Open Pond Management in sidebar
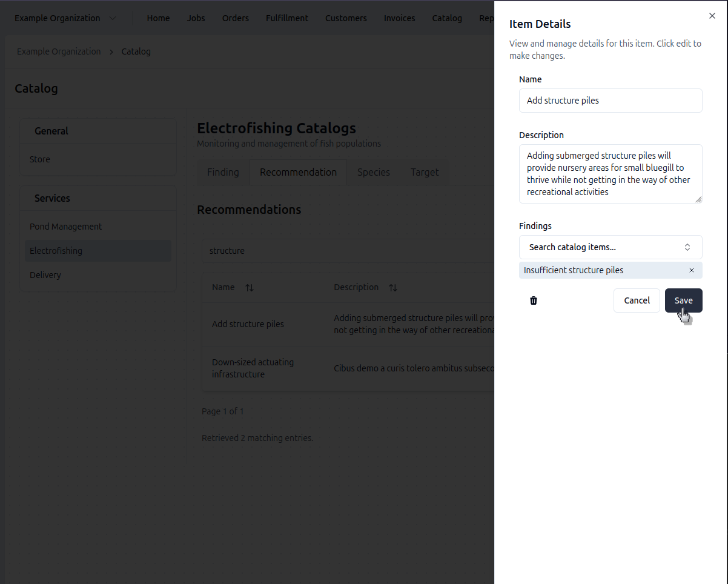Image resolution: width=728 pixels, height=584 pixels. (66, 227)
